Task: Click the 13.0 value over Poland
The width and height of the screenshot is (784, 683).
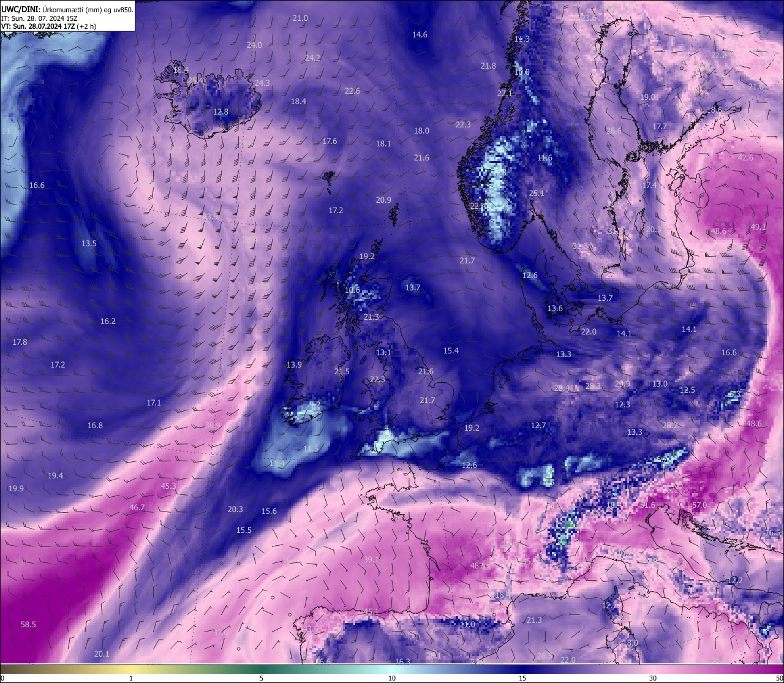Action: click(x=660, y=383)
